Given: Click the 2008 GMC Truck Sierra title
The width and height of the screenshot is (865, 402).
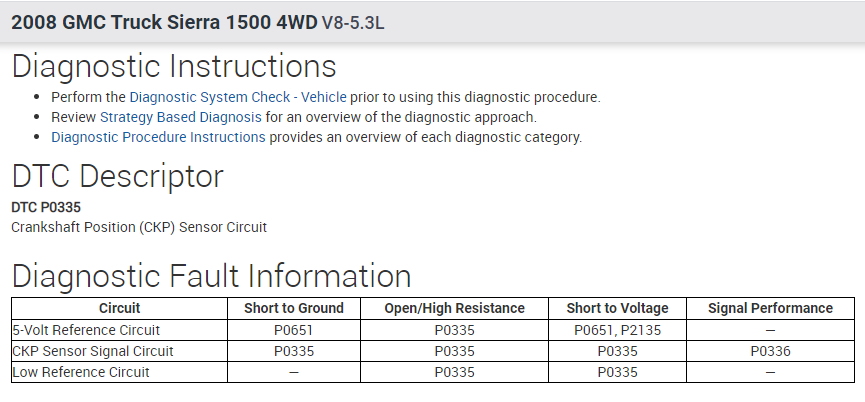Looking at the screenshot, I should [x=164, y=21].
